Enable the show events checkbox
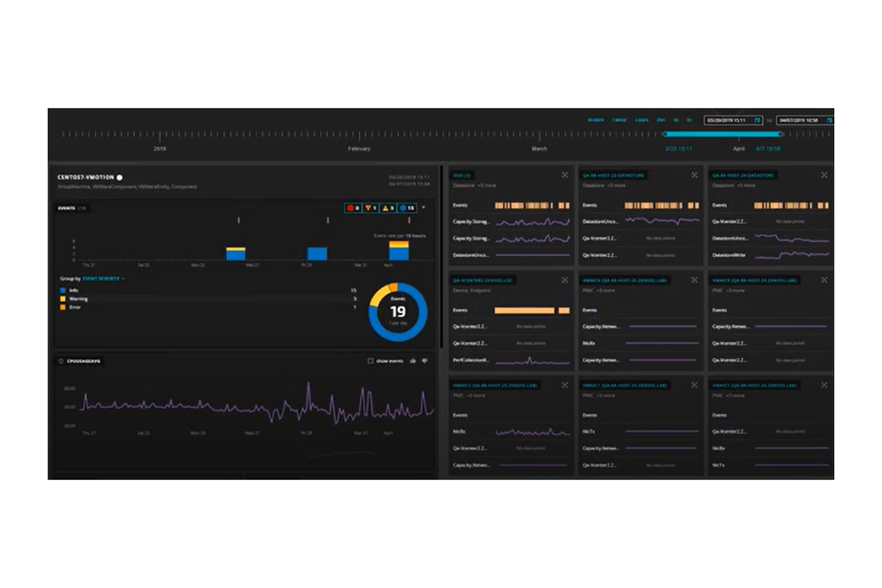This screenshot has height=588, width=882. click(x=371, y=360)
